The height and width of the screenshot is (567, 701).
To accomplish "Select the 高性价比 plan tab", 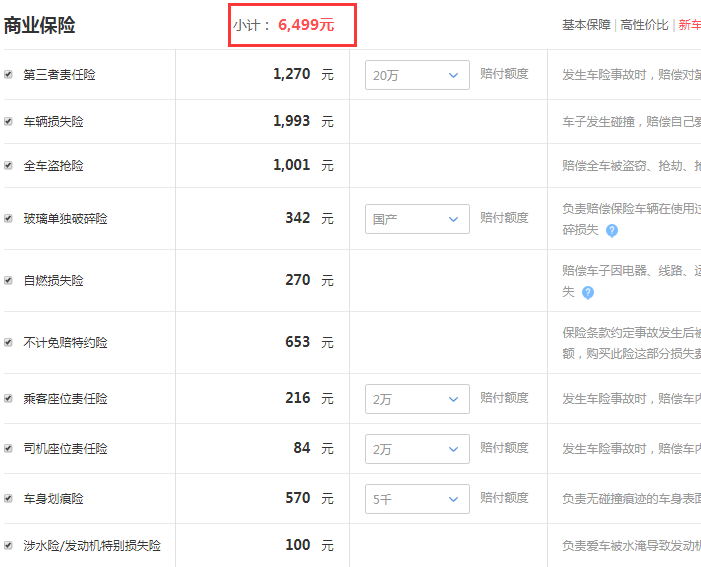I will point(644,25).
